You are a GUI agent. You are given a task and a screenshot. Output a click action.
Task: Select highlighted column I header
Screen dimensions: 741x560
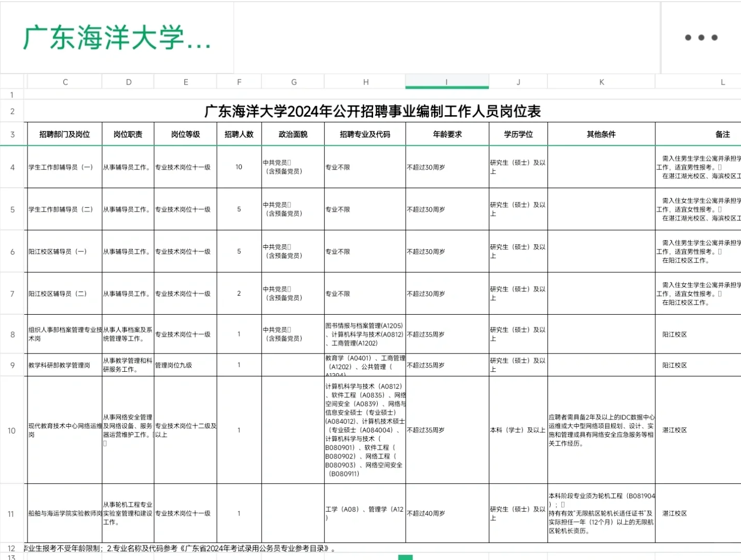(x=447, y=82)
